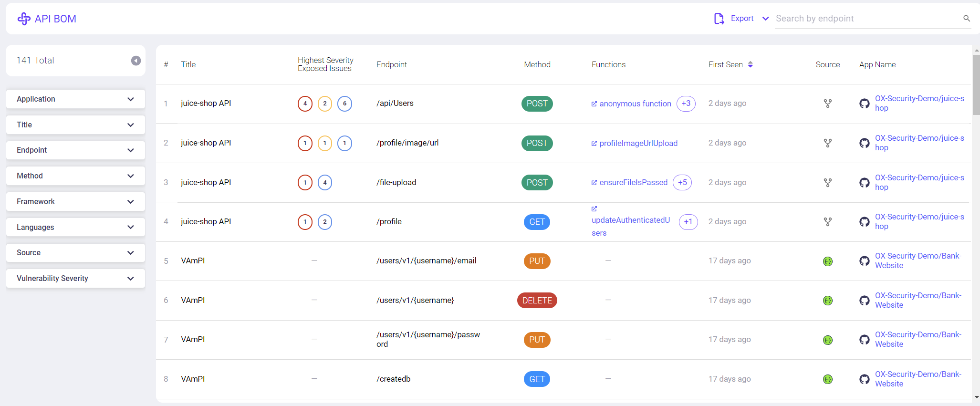Collapse the filter sidebar using the arrow icon
Image resolution: width=980 pixels, height=406 pixels.
(x=136, y=61)
